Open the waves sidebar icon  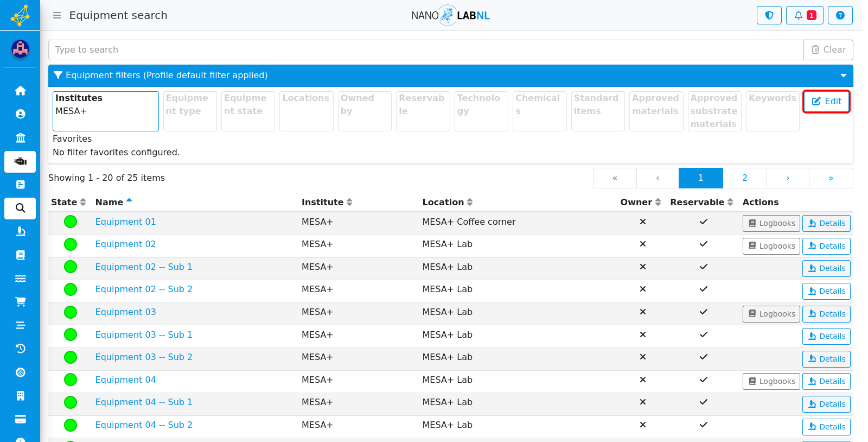pyautogui.click(x=21, y=279)
